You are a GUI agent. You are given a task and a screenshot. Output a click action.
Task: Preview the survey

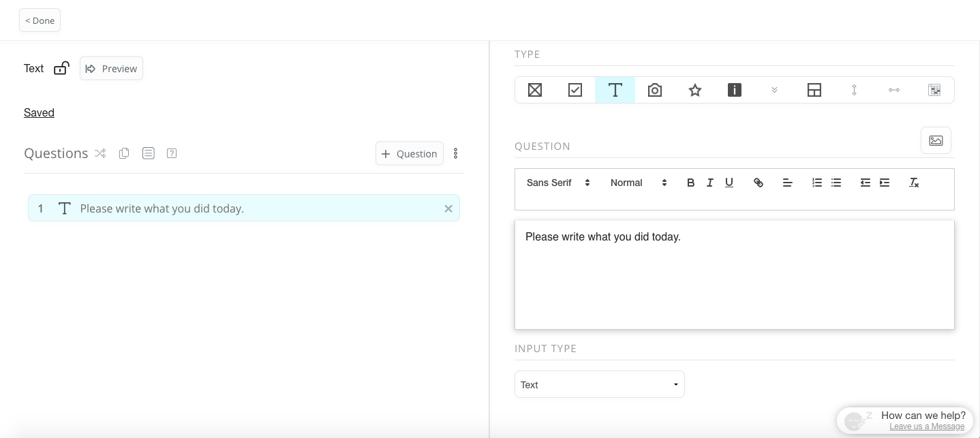tap(111, 68)
